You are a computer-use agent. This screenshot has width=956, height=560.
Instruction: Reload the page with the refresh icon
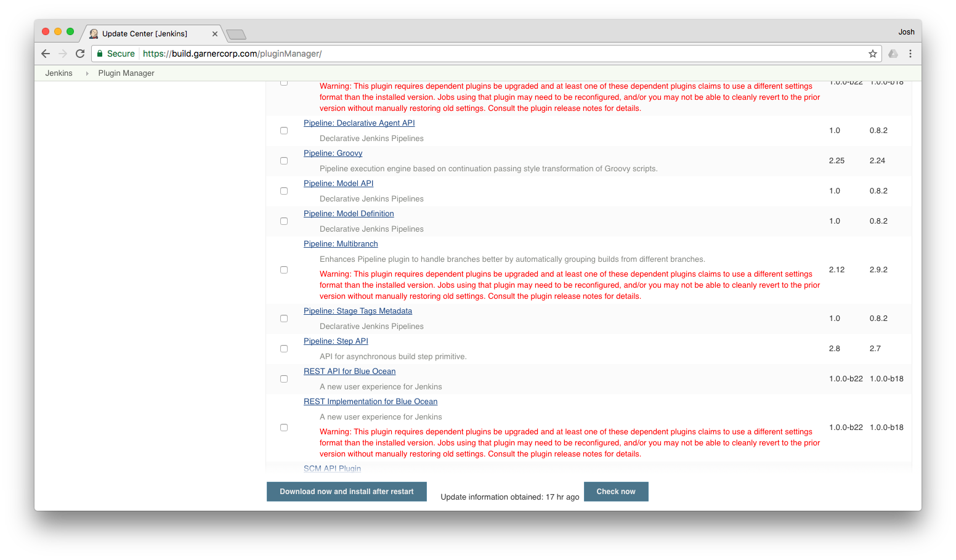coord(80,54)
